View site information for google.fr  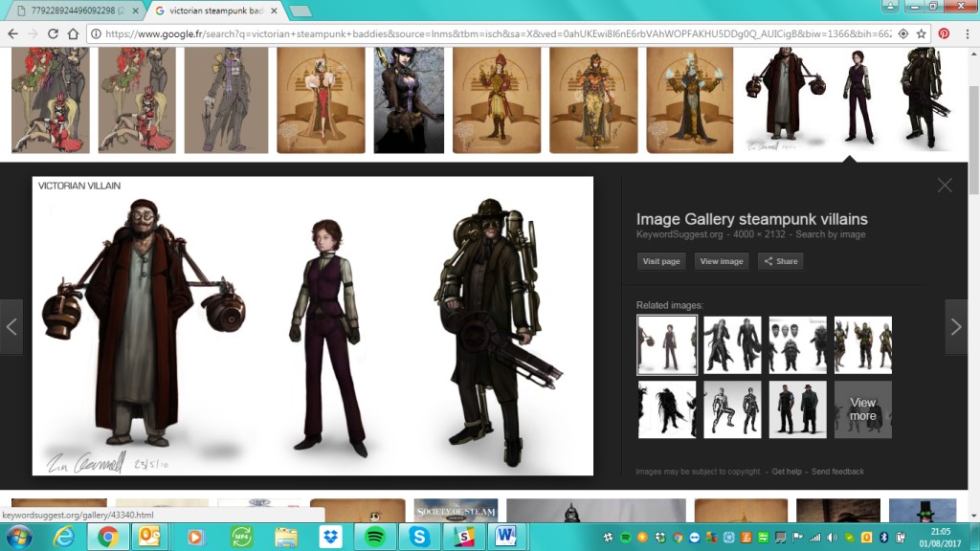click(x=96, y=33)
